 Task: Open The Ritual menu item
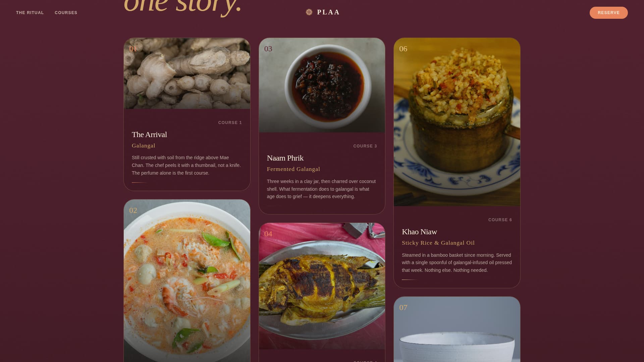30,13
